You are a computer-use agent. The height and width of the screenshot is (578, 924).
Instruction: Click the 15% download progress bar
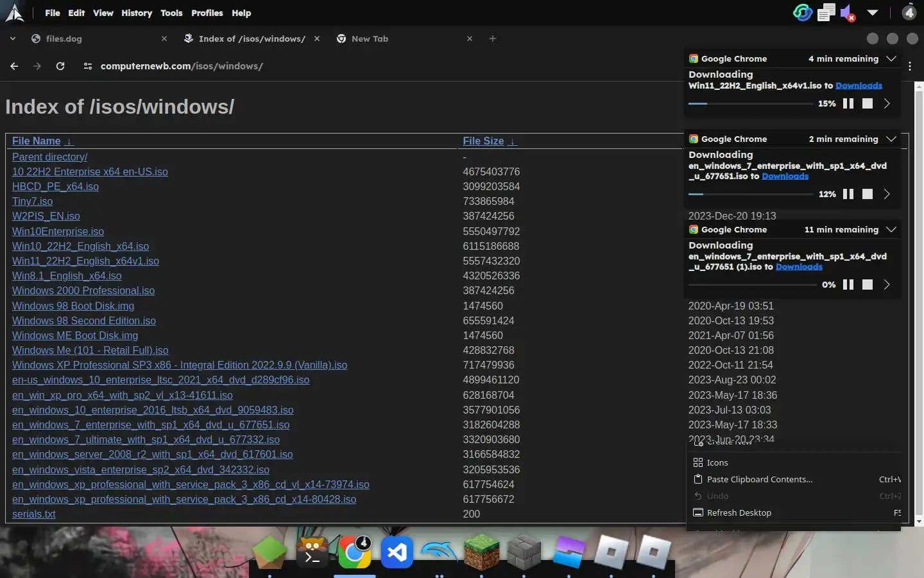click(x=751, y=103)
